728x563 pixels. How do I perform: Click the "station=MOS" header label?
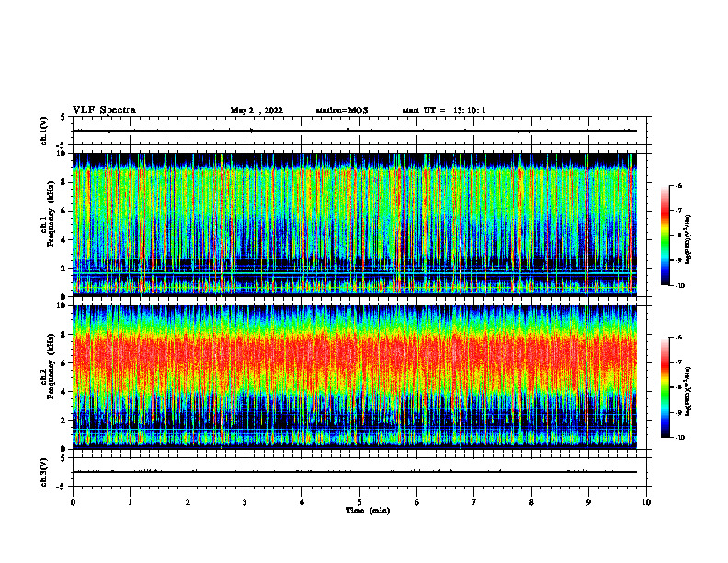(342, 110)
